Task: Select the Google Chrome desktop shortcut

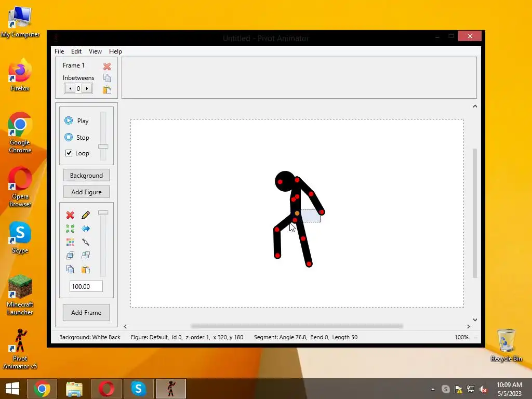Action: click(x=20, y=132)
